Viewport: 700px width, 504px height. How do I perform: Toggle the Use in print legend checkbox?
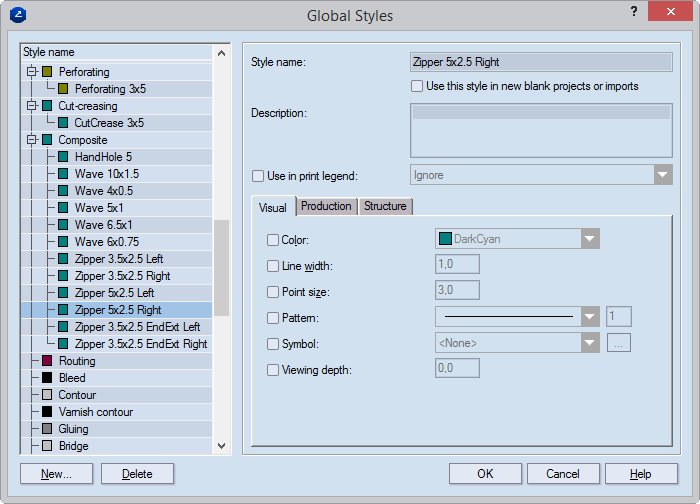tap(258, 176)
